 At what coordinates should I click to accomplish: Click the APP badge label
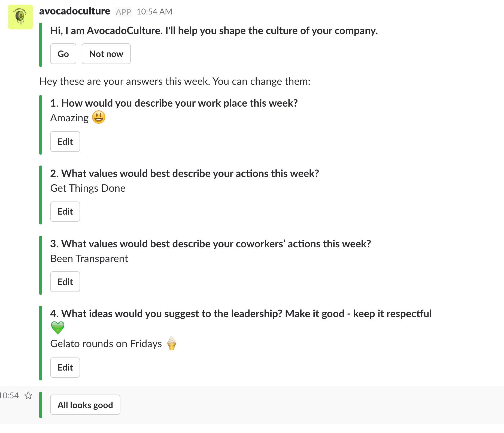[x=123, y=12]
